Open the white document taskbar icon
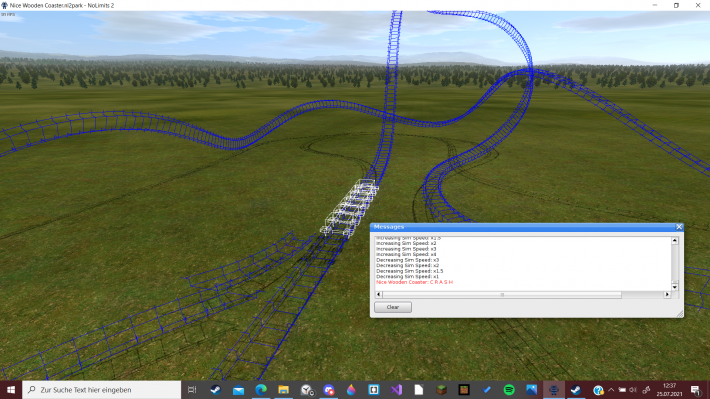 [419, 389]
